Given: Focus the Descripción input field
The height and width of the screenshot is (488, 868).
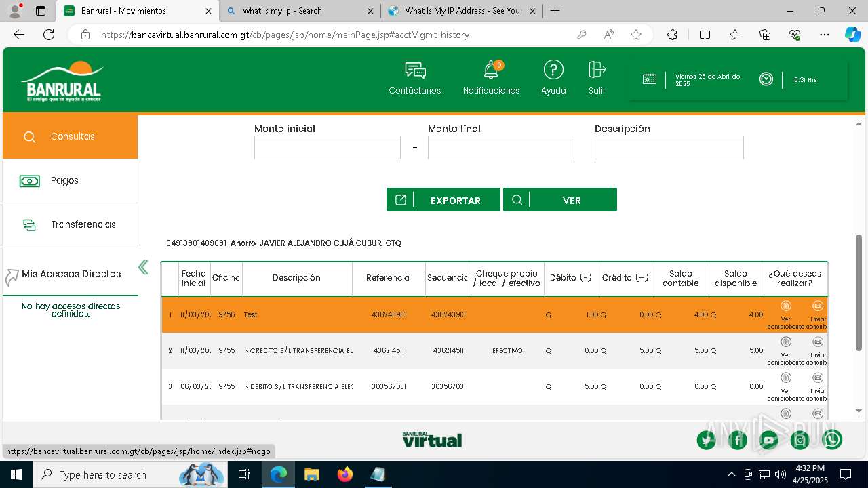Looking at the screenshot, I should [x=669, y=148].
